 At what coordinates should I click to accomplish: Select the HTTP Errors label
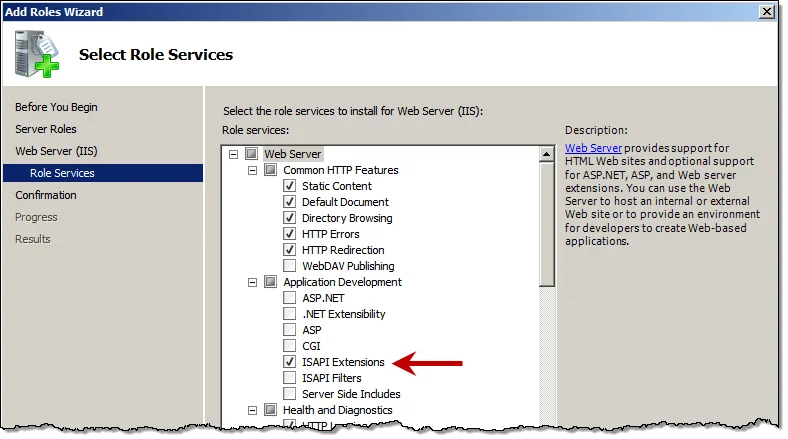[331, 234]
